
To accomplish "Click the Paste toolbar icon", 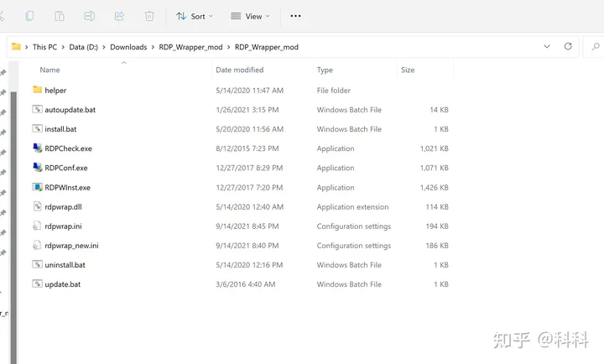I will click(60, 16).
